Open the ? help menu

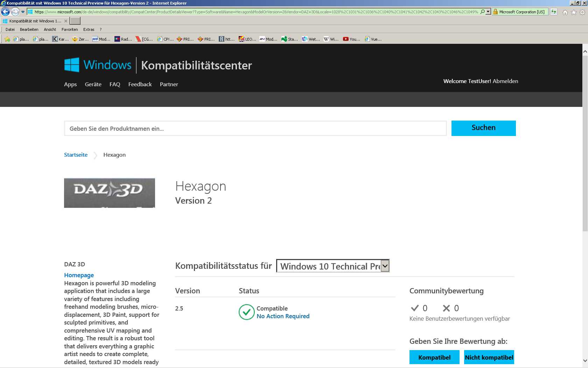coord(101,29)
